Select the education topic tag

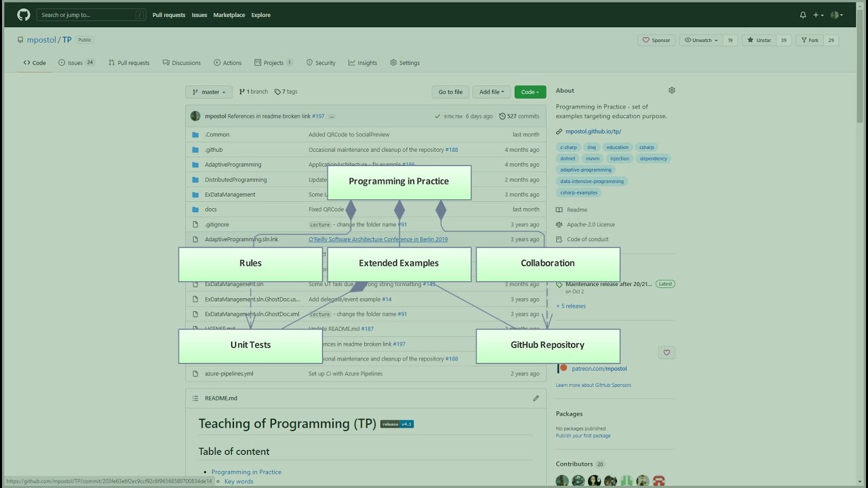tap(618, 147)
